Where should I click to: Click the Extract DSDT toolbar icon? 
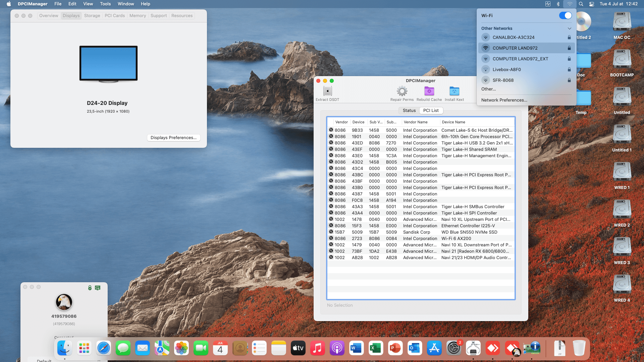[x=327, y=91]
